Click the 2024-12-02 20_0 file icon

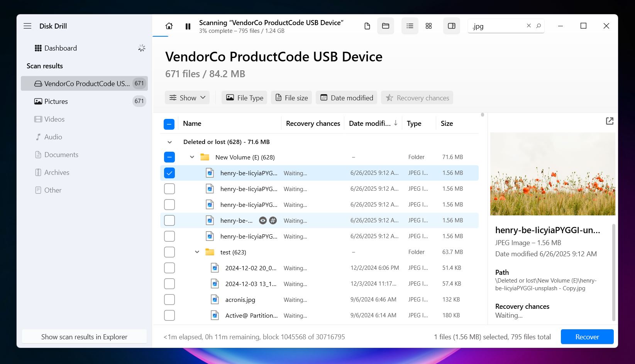click(215, 268)
